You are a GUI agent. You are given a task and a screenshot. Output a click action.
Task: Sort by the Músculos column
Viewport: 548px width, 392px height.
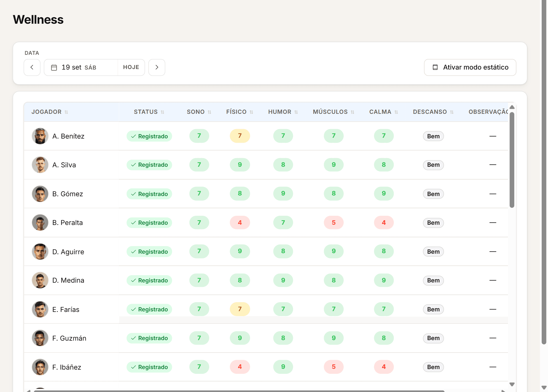334,112
